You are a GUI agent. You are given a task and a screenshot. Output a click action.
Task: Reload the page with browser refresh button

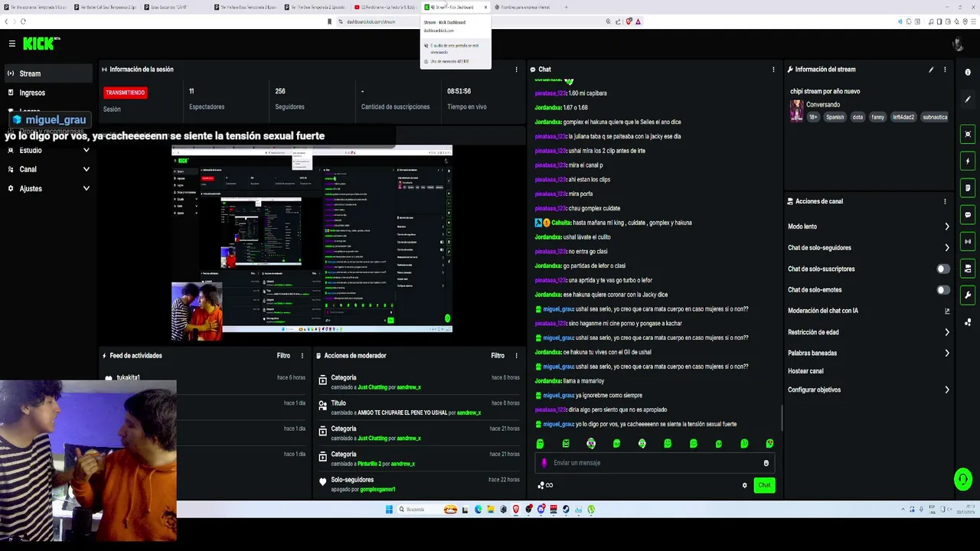(23, 21)
